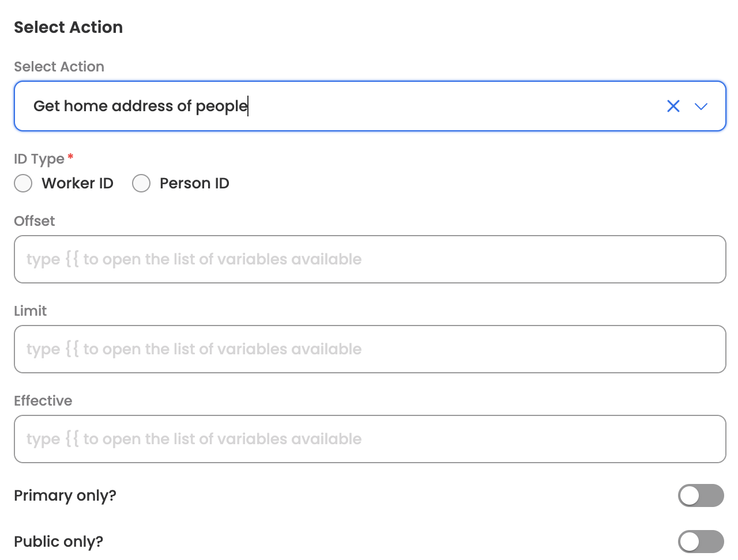This screenshot has height=560, width=738.
Task: Click the 'Get home address of people' combo box
Action: [346, 106]
